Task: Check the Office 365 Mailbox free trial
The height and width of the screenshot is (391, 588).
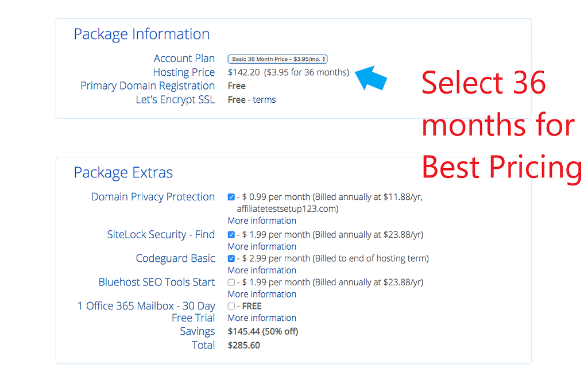Action: tap(231, 305)
